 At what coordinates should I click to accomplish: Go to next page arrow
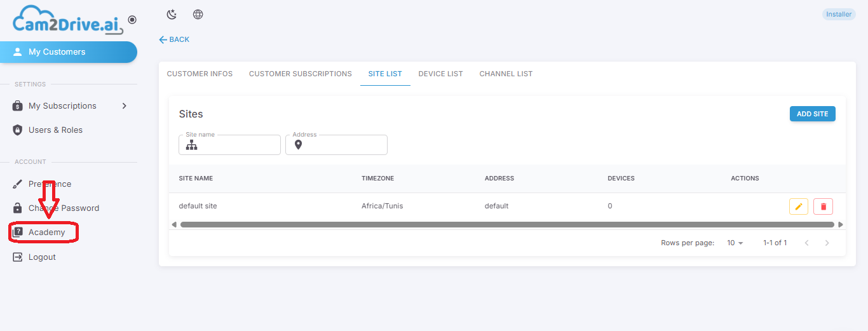(827, 243)
